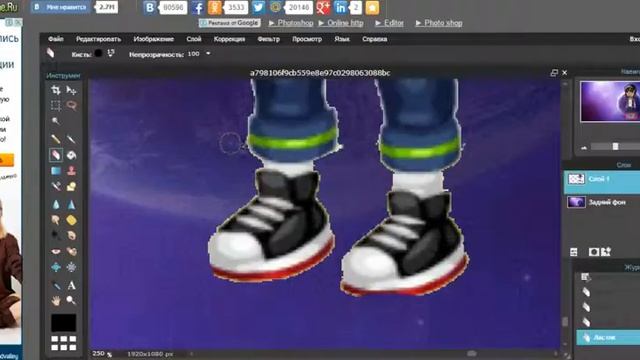Click the new layer icon
The width and height of the screenshot is (640, 360).
[606, 251]
